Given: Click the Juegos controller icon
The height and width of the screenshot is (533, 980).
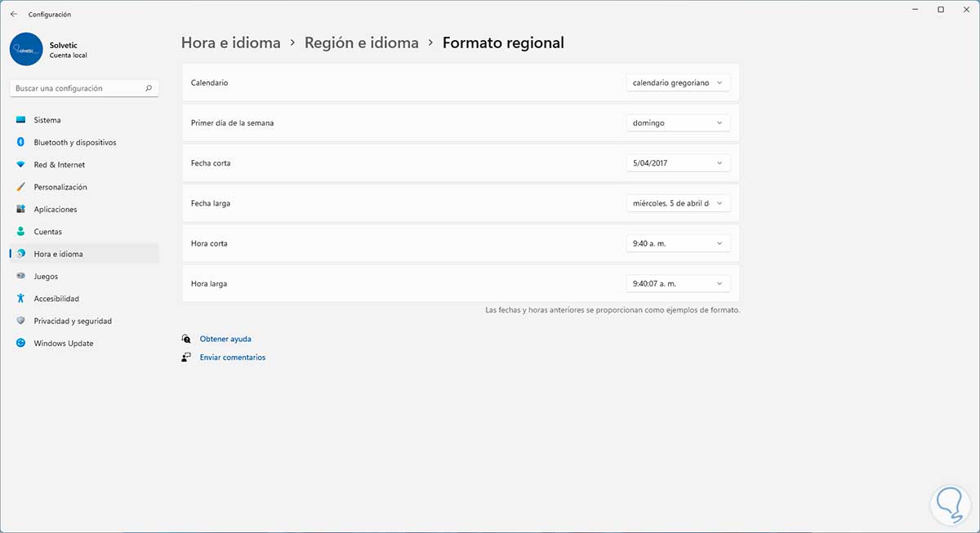Looking at the screenshot, I should (x=21, y=277).
